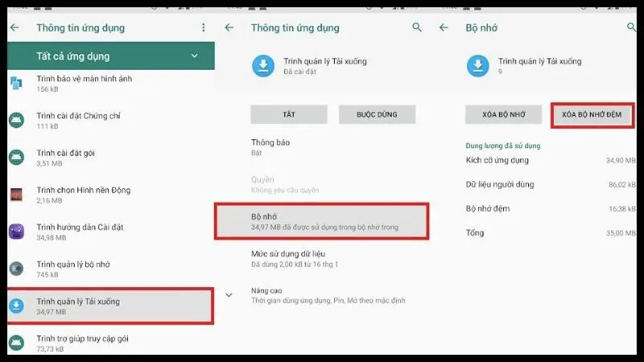Tap the Trình cài đặt gói Android icon
The image size is (644, 362).
(16, 157)
